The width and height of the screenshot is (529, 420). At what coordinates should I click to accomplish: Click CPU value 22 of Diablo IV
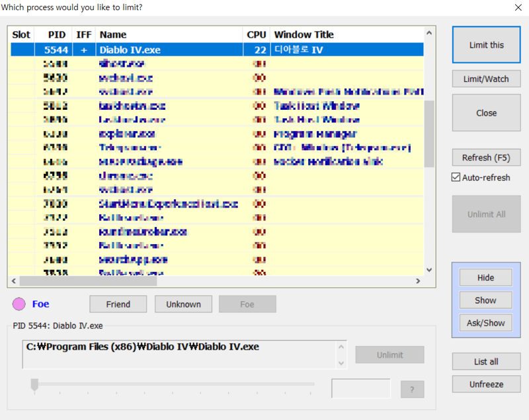pyautogui.click(x=260, y=50)
